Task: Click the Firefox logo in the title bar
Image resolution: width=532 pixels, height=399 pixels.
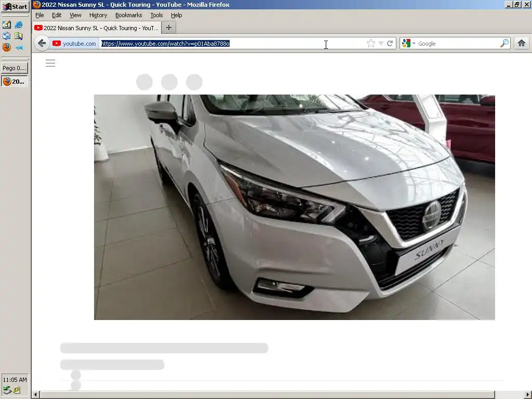Action: [x=37, y=4]
